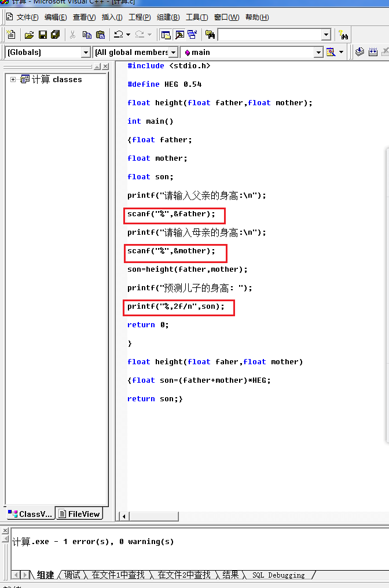Click the return 0; line
This screenshot has width=389, height=588.
148,325
